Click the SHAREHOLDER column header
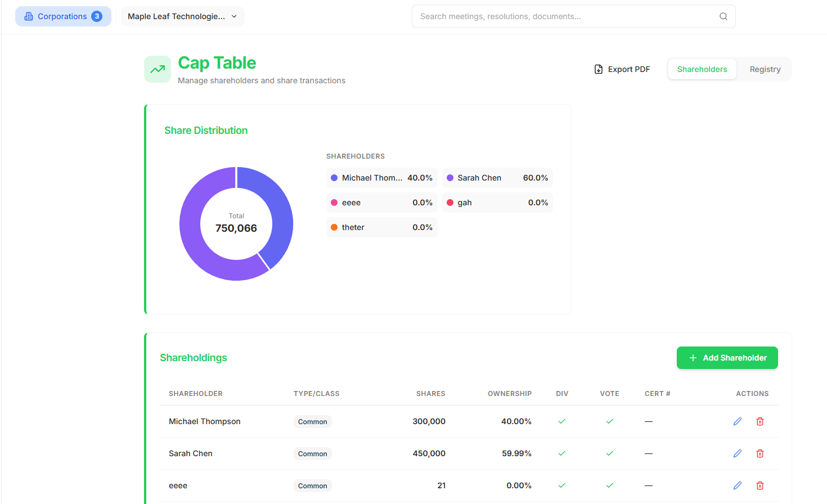The image size is (827, 504). pyautogui.click(x=196, y=394)
